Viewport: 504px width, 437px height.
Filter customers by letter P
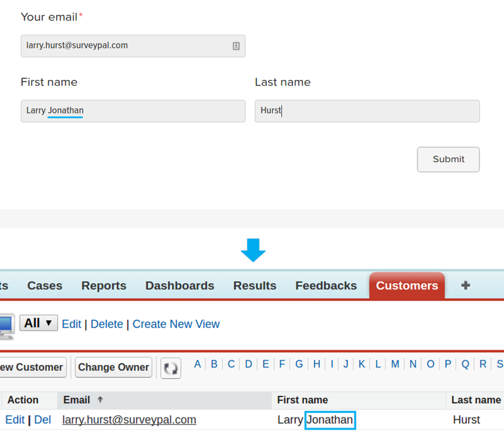(x=448, y=364)
